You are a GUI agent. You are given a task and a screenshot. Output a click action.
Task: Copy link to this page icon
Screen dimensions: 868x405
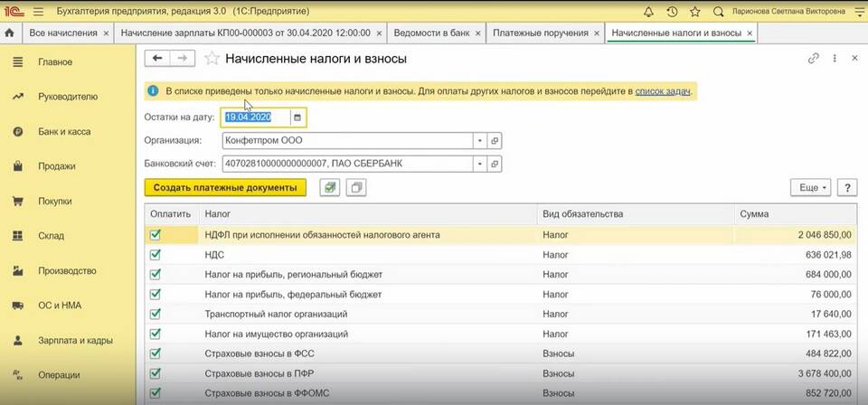click(x=813, y=59)
